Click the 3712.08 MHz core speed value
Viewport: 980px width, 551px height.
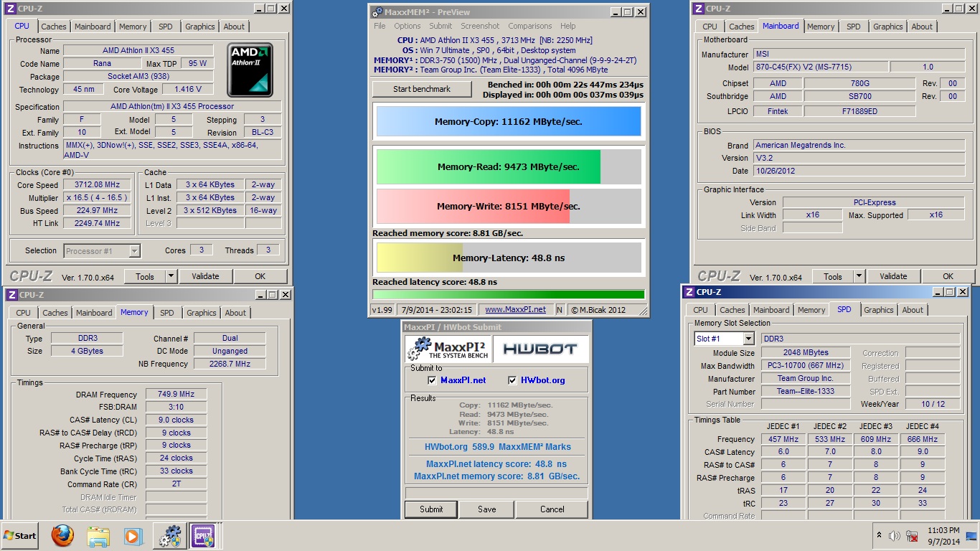(98, 184)
